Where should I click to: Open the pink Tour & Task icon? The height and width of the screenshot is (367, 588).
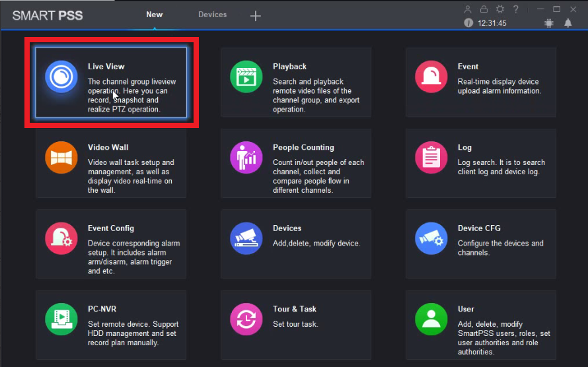[246, 319]
